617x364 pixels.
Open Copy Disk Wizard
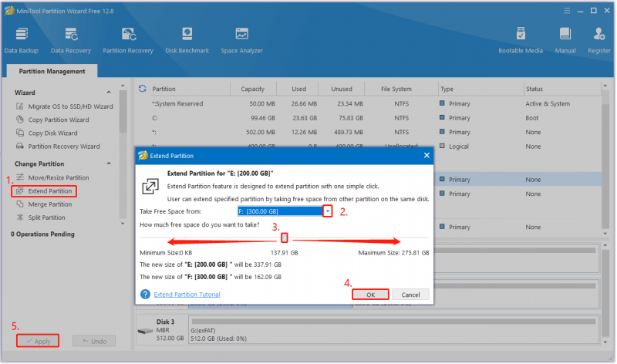(52, 133)
